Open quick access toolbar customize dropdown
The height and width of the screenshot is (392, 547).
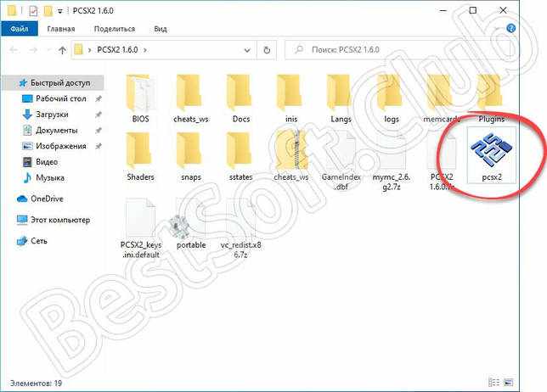60,11
